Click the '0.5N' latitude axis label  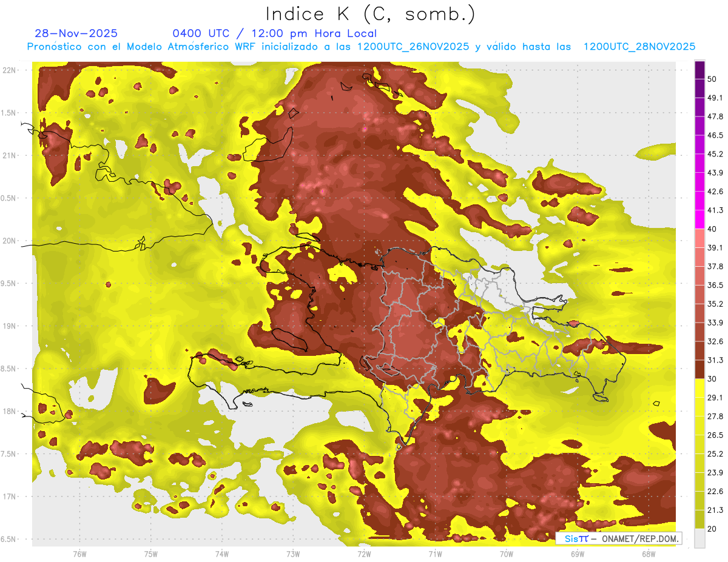[x=8, y=198]
